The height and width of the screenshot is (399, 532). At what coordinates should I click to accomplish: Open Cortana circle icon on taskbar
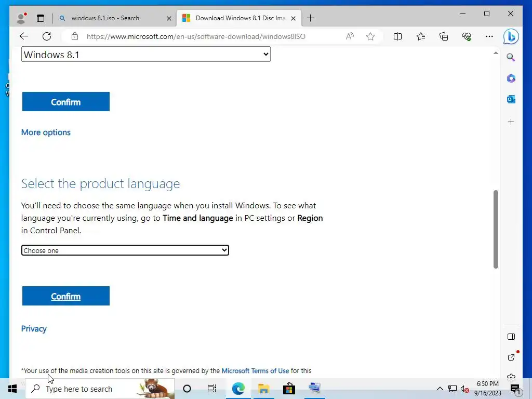187,389
